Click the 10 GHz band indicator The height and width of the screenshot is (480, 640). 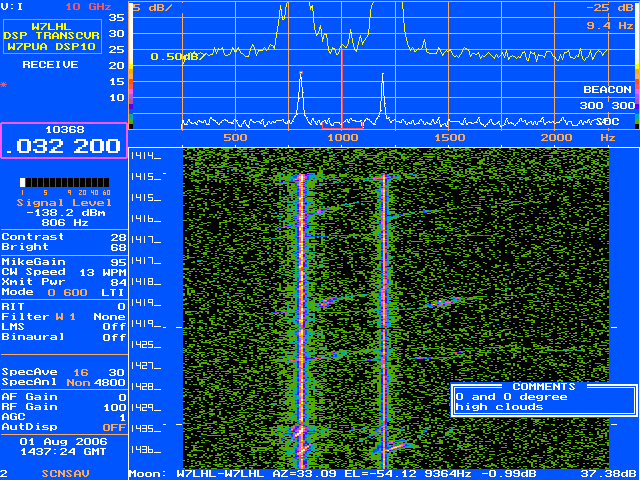pos(86,6)
